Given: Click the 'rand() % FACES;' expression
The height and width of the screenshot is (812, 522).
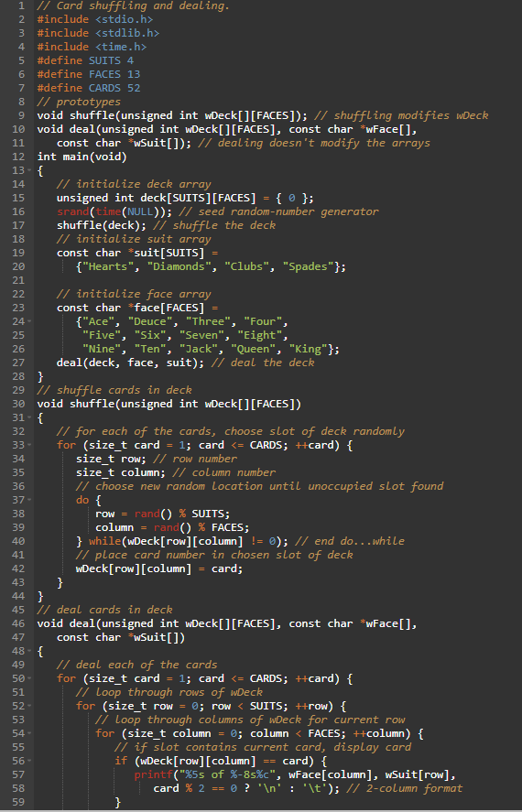Looking at the screenshot, I should tap(201, 527).
